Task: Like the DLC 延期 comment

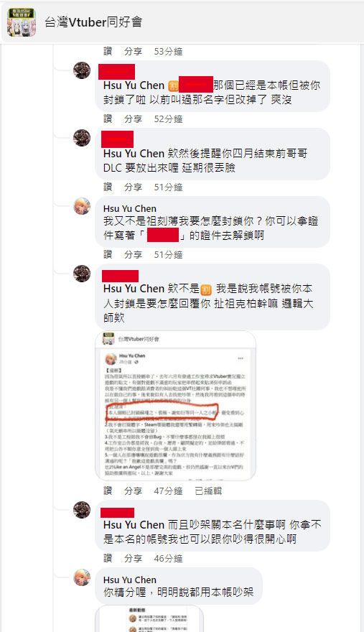Action: click(x=108, y=187)
